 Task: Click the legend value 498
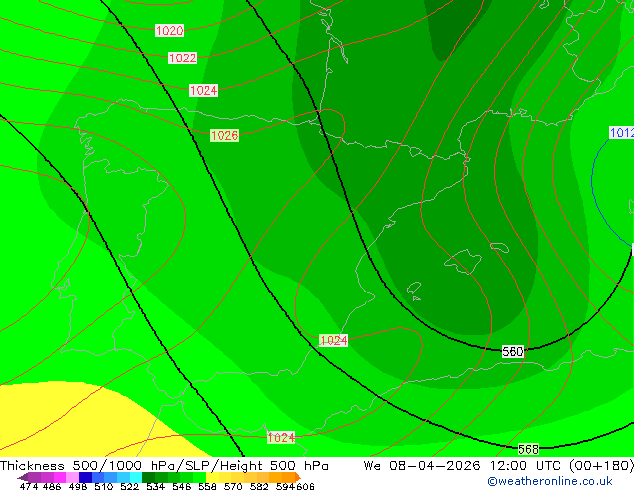point(78,486)
